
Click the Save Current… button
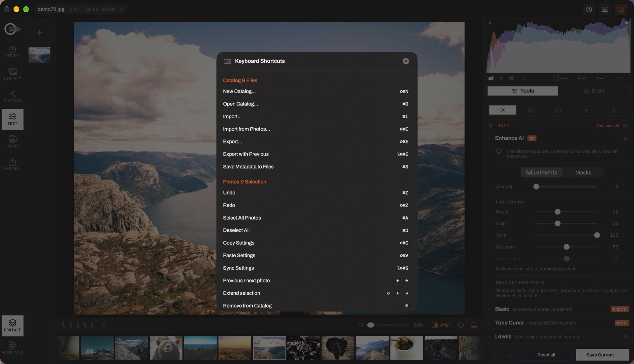coord(602,355)
